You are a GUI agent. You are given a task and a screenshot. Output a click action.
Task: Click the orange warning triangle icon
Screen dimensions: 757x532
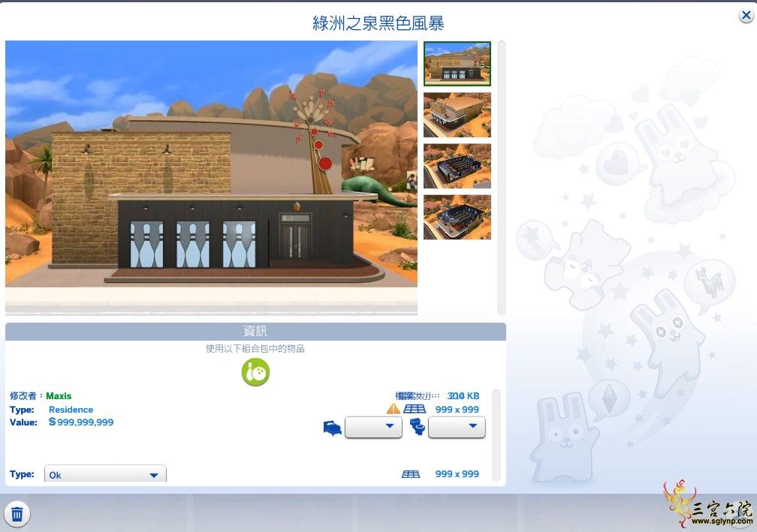pyautogui.click(x=393, y=409)
